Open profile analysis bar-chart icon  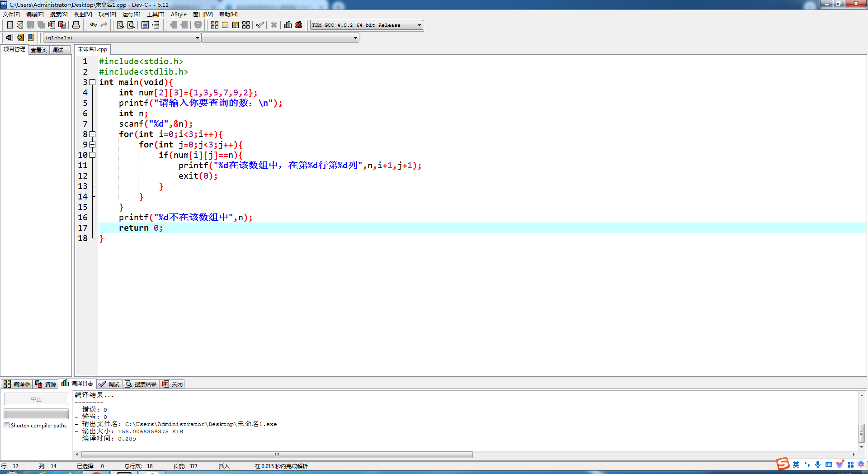click(288, 25)
